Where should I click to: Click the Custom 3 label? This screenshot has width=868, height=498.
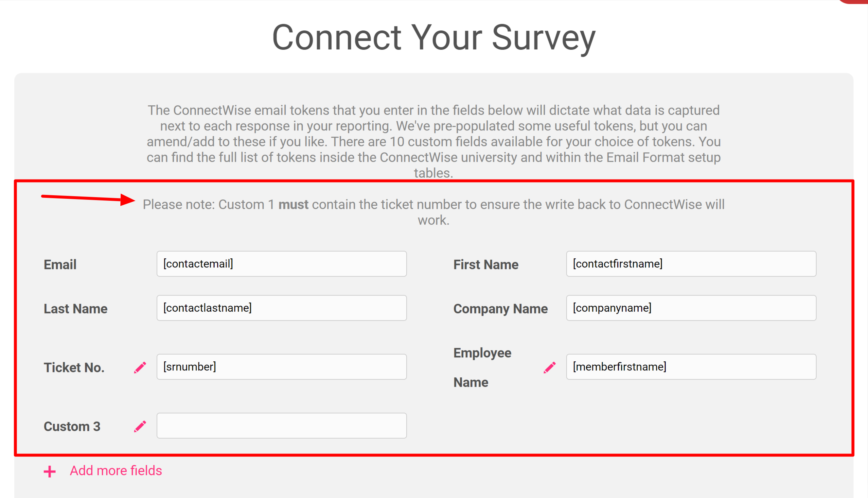(72, 426)
